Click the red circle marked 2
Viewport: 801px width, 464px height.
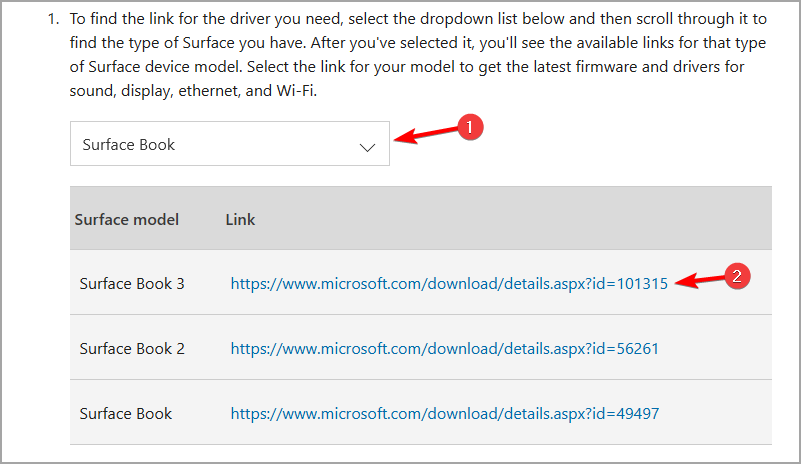pos(736,276)
